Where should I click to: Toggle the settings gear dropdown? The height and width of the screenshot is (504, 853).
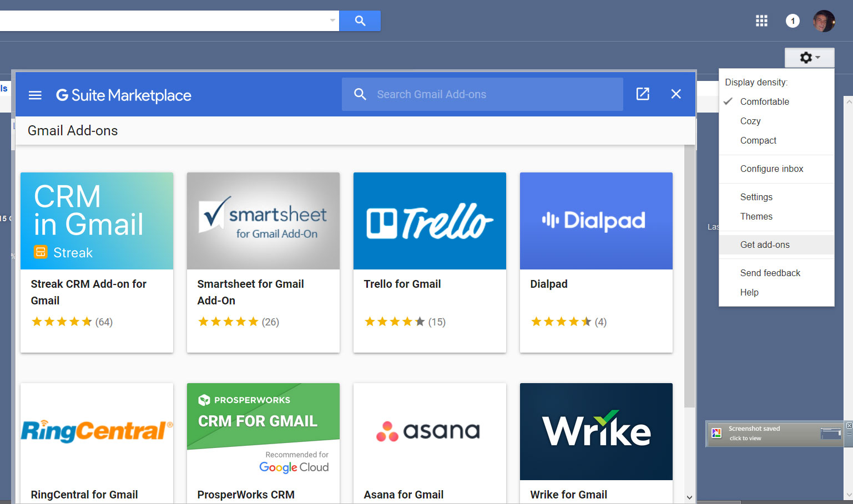810,58
